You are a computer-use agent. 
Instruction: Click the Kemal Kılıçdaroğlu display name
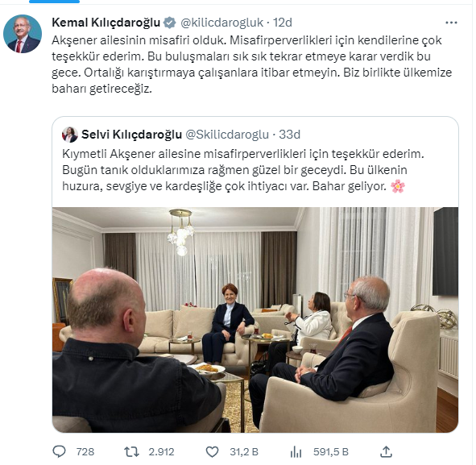(x=106, y=23)
